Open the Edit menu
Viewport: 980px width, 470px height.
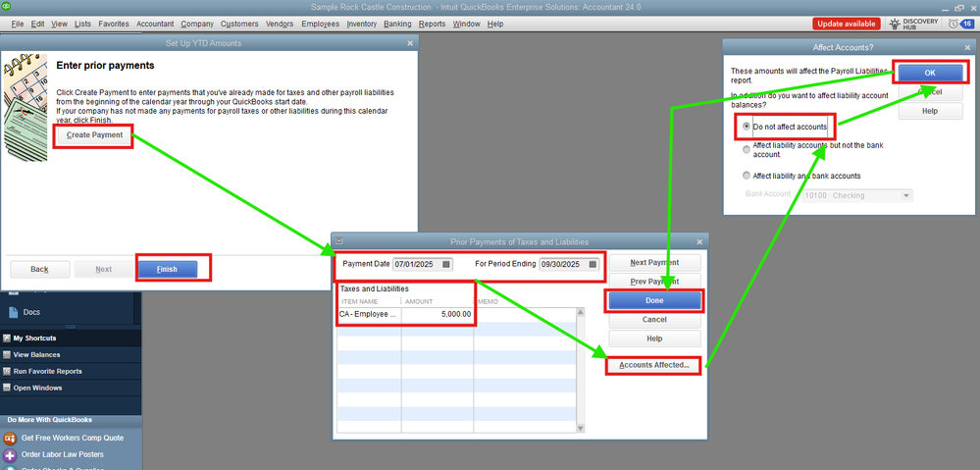(37, 24)
